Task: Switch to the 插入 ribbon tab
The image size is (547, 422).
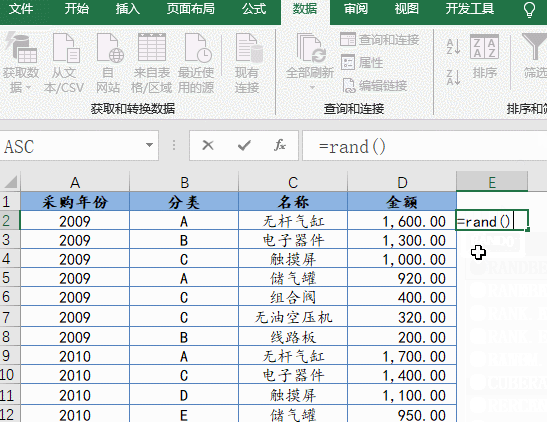Action: (128, 9)
